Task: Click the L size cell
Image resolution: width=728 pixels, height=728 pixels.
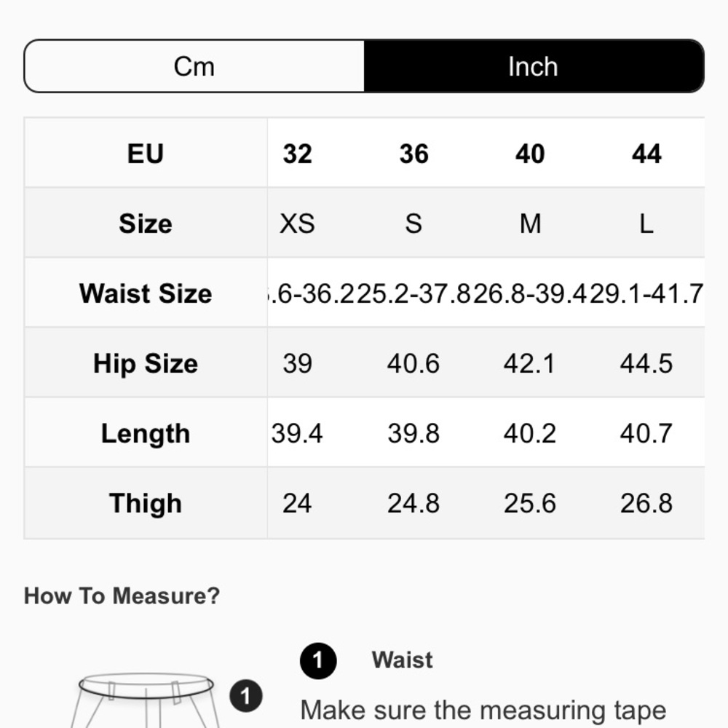Action: pyautogui.click(x=646, y=223)
